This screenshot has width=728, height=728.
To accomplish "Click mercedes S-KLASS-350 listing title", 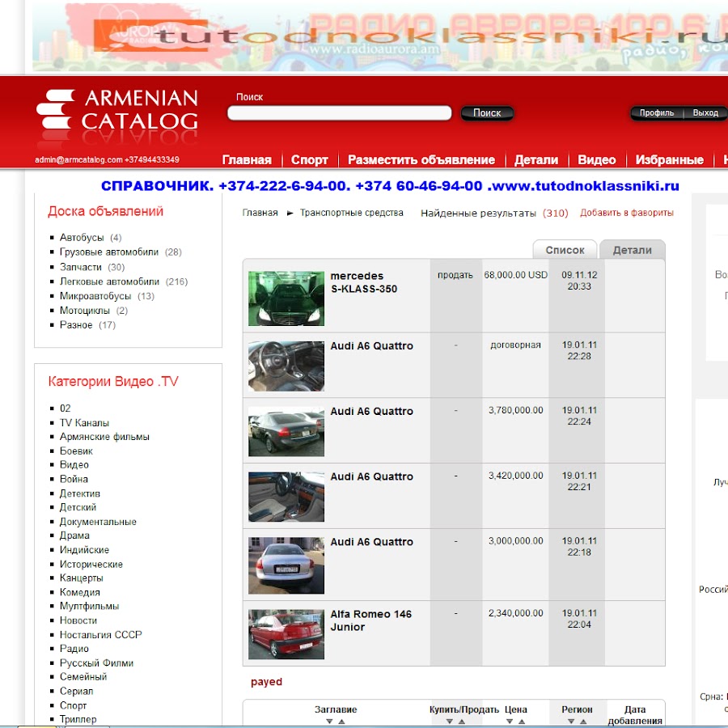I will [363, 282].
